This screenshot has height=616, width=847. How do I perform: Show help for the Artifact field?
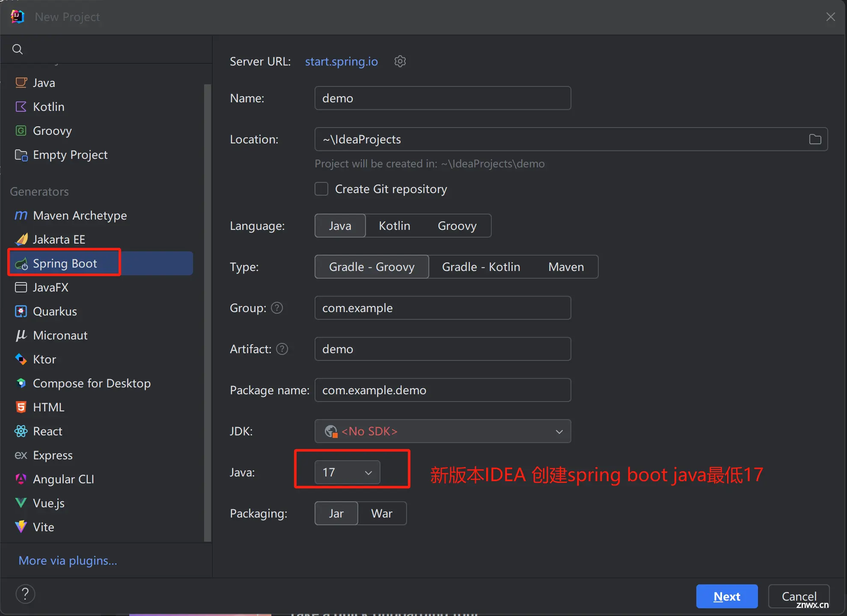tap(282, 349)
